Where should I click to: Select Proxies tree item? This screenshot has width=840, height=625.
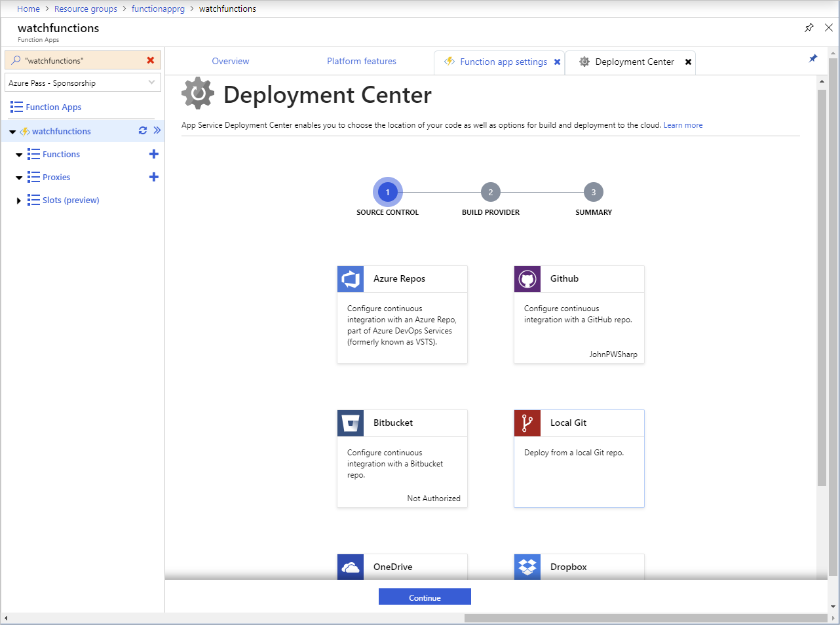(x=56, y=177)
